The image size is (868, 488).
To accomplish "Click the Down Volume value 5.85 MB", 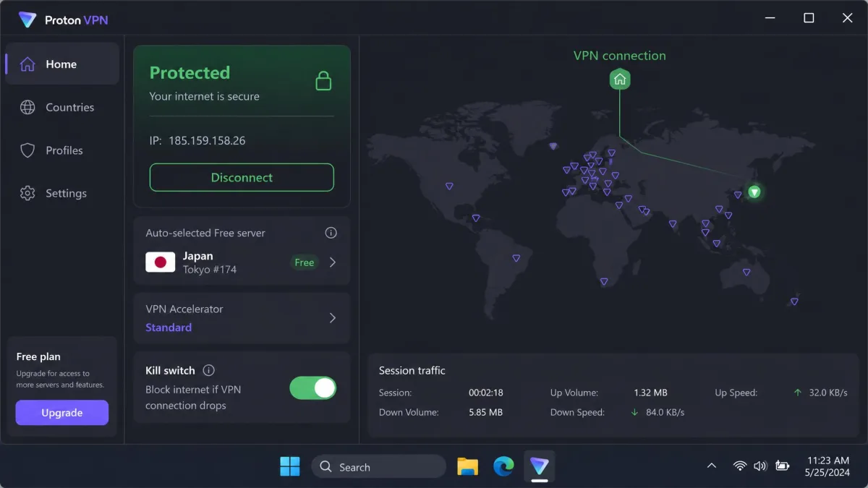I will tap(485, 412).
